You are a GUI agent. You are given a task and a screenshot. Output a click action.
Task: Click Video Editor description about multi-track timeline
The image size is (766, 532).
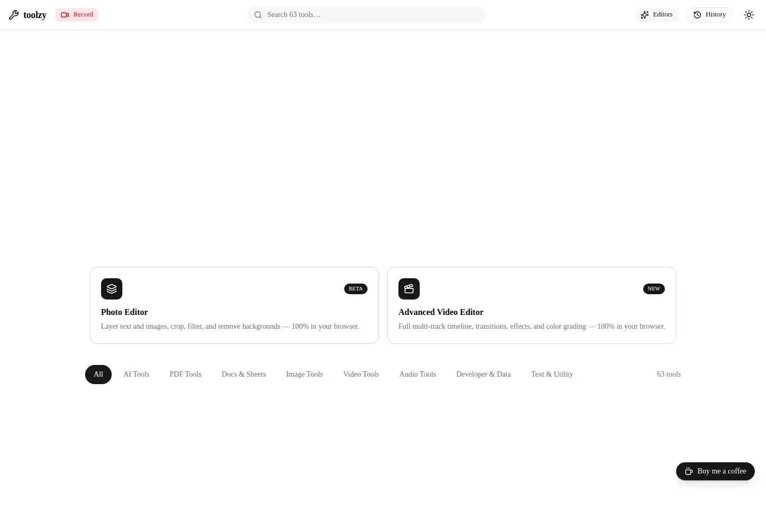point(531,327)
